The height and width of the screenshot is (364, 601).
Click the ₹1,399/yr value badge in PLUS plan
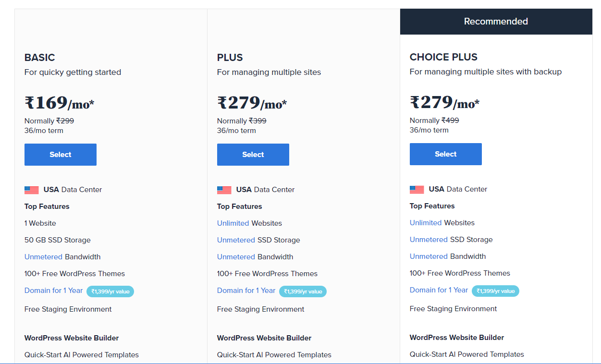[303, 291]
